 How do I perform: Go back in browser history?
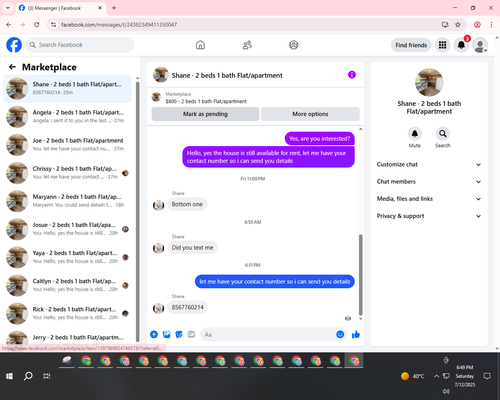(9, 25)
